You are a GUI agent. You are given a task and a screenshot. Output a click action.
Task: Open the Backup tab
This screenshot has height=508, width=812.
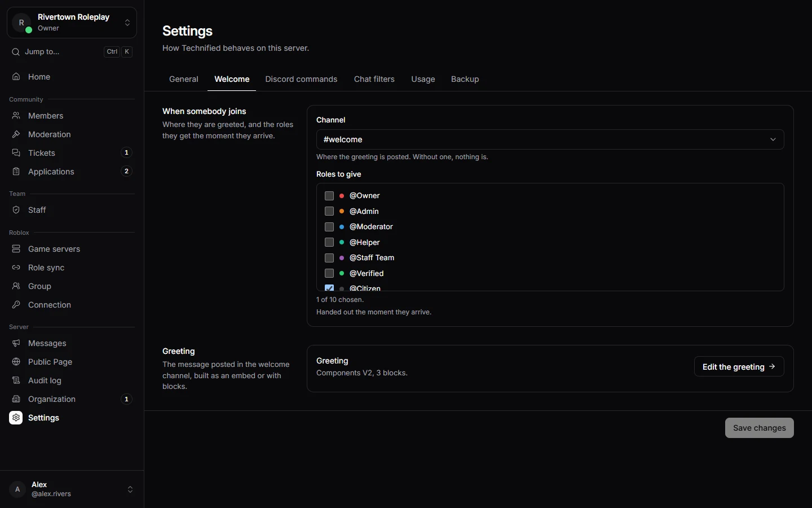click(465, 79)
